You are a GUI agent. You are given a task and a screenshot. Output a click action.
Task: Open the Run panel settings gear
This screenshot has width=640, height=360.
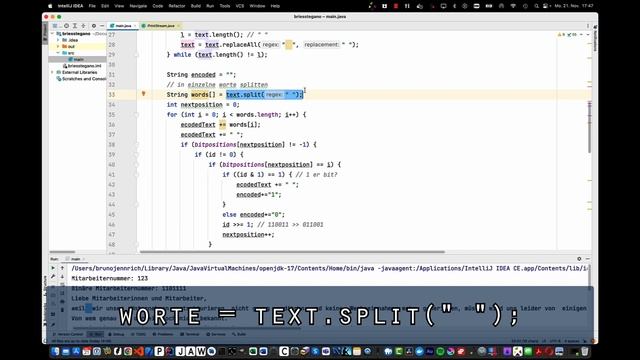coord(579,259)
